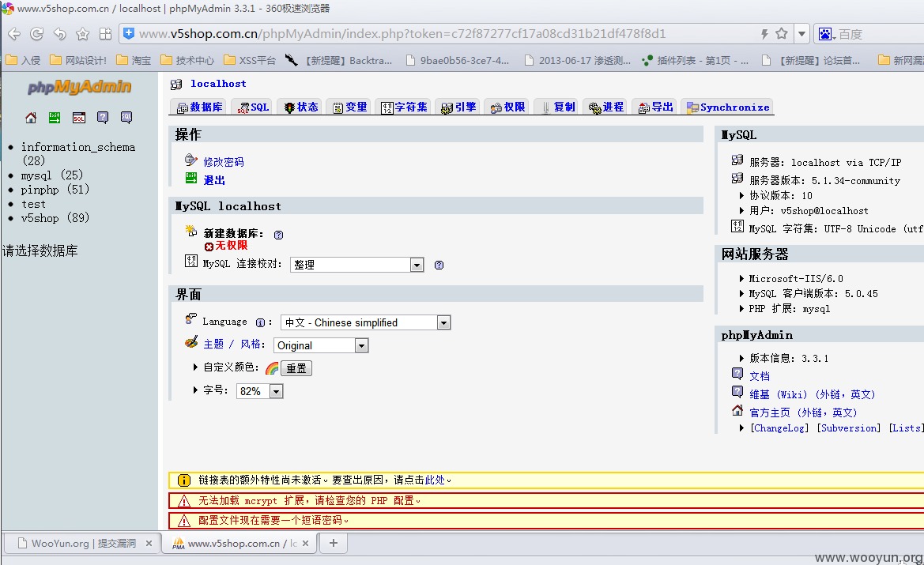Open the 引擎 (Engines) tab
This screenshot has height=565, width=924.
click(x=458, y=107)
